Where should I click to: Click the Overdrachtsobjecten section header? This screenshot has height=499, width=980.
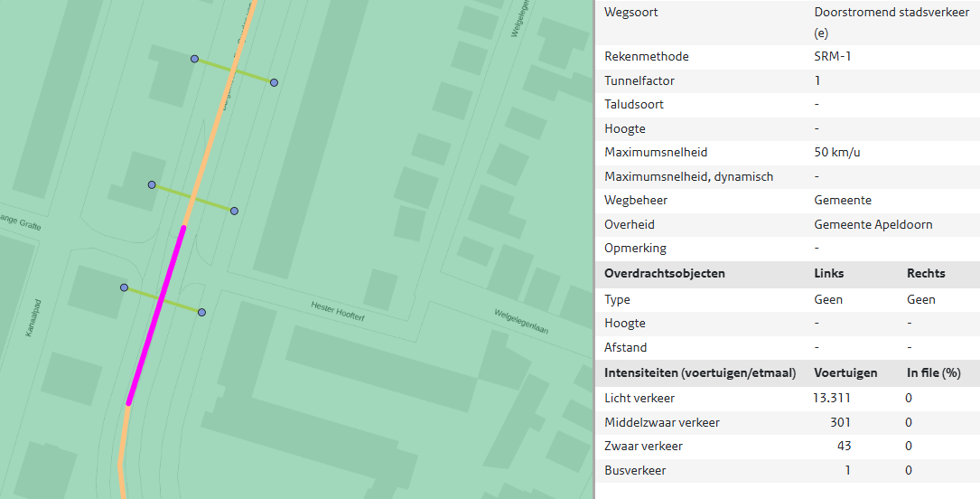click(x=665, y=273)
